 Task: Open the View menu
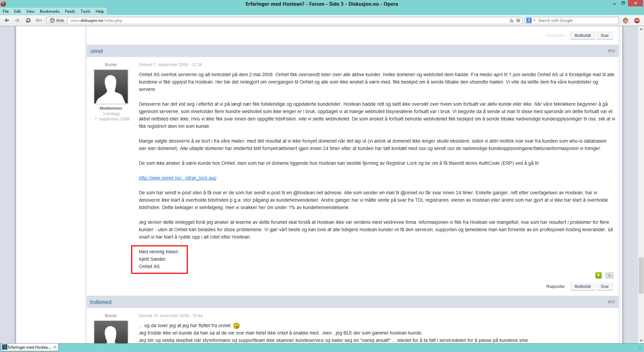click(x=30, y=11)
